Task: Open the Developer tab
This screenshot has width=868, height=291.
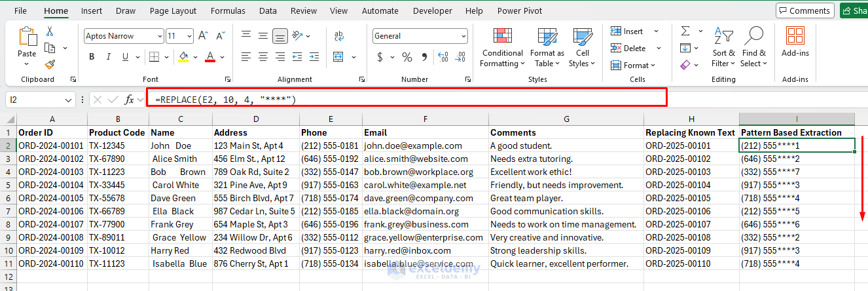Action: 432,10
